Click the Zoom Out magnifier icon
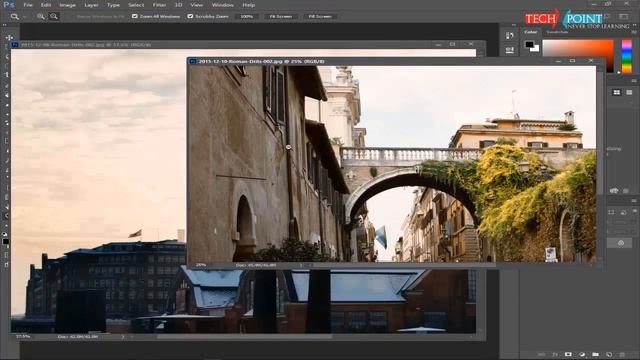The height and width of the screenshot is (360, 640). pos(54,16)
